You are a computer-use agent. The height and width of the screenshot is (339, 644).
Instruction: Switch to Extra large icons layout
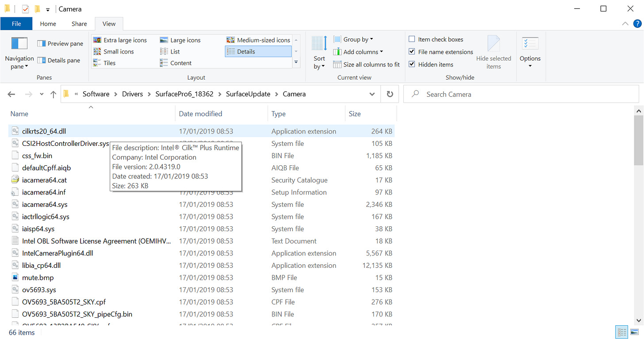coord(120,40)
